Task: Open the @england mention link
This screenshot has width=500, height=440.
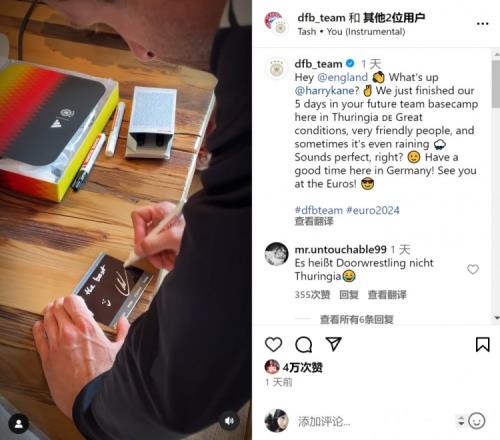Action: [342, 77]
